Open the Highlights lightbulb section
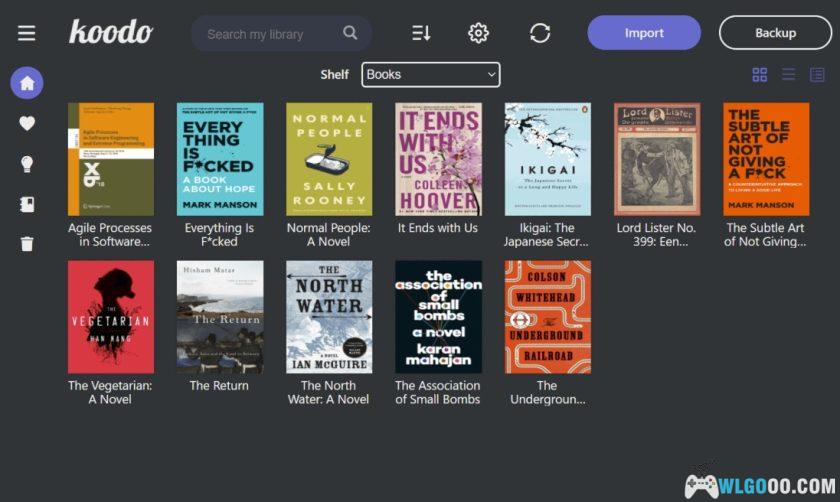The image size is (840, 502). (x=27, y=164)
